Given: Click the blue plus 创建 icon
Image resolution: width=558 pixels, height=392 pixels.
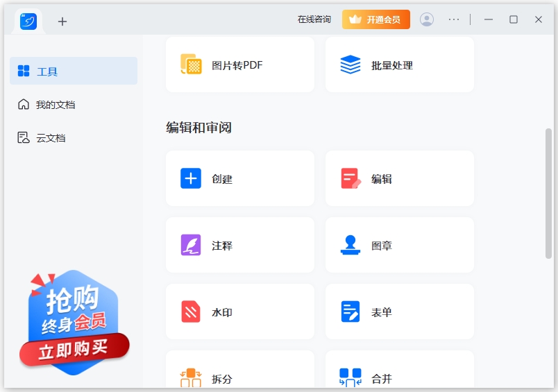Looking at the screenshot, I should (x=191, y=178).
